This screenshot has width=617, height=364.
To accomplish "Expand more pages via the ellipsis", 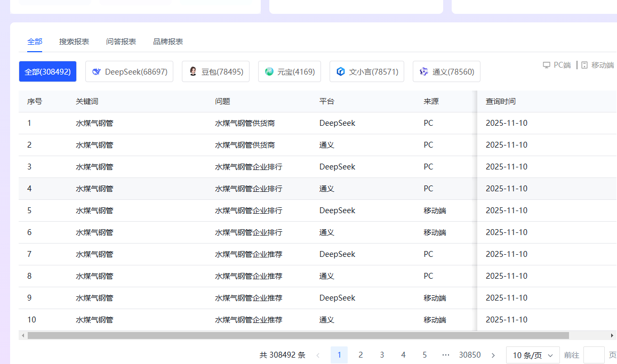I will pyautogui.click(x=446, y=354).
